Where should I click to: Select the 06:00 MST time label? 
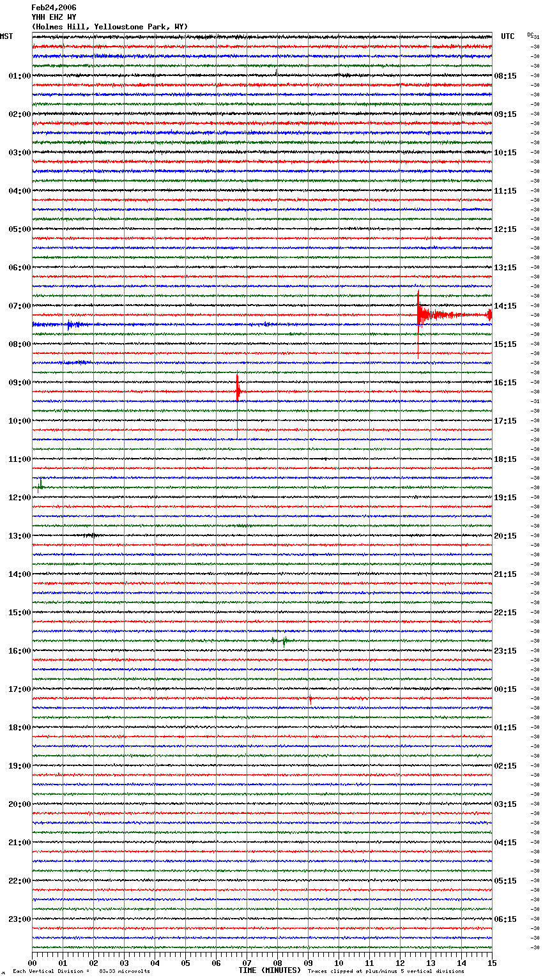tap(19, 268)
